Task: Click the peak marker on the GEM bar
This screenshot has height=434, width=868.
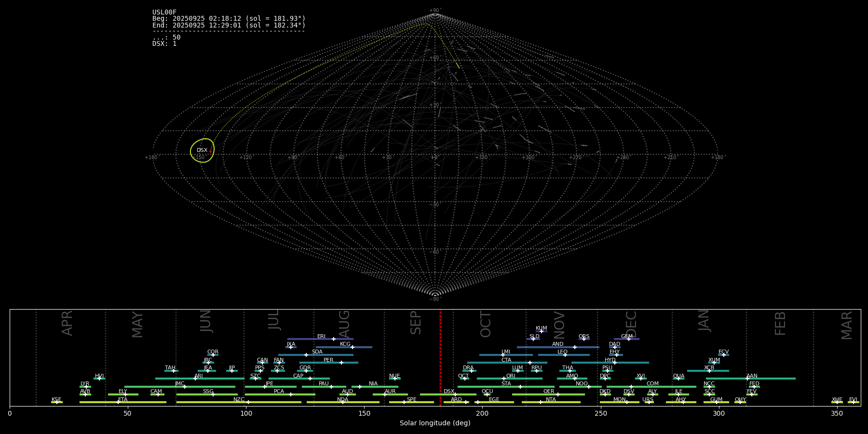Action: pyautogui.click(x=628, y=339)
